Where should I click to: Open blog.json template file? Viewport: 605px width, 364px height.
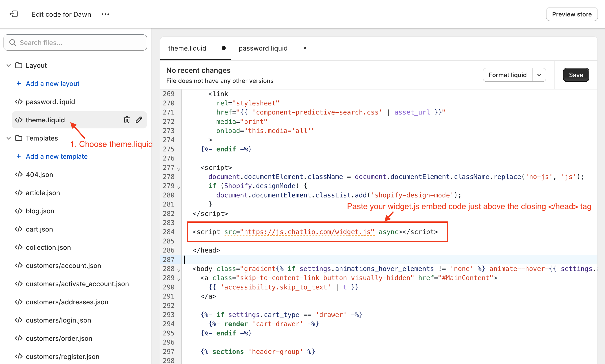[x=40, y=211]
